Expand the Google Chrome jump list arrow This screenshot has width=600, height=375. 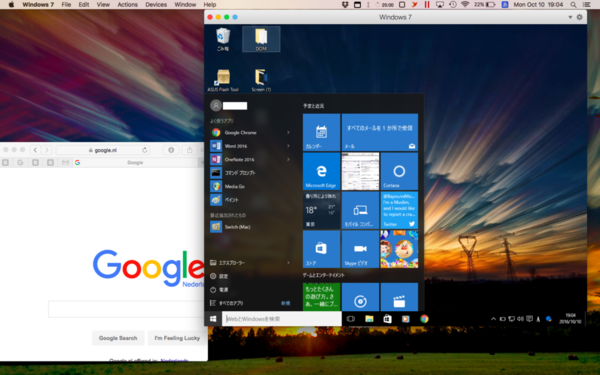click(x=288, y=132)
